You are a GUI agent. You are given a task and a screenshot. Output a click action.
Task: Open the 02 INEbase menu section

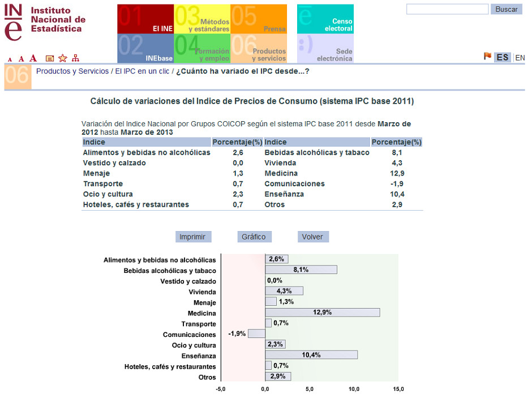[145, 48]
